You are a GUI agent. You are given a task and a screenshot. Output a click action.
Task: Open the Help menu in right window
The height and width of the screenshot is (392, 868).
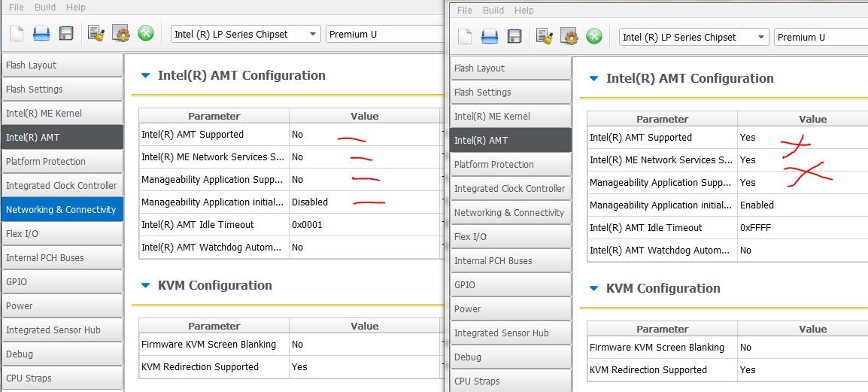point(524,10)
